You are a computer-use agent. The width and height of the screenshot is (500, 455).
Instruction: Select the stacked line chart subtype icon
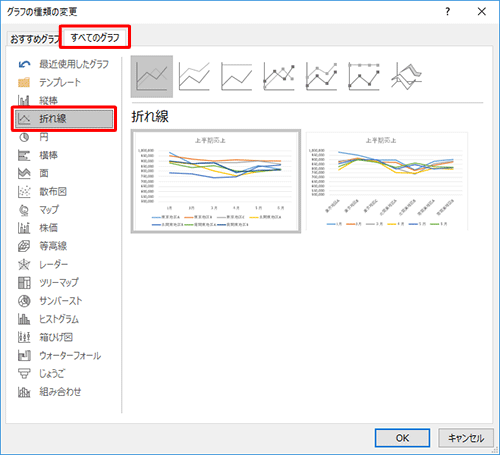point(194,76)
